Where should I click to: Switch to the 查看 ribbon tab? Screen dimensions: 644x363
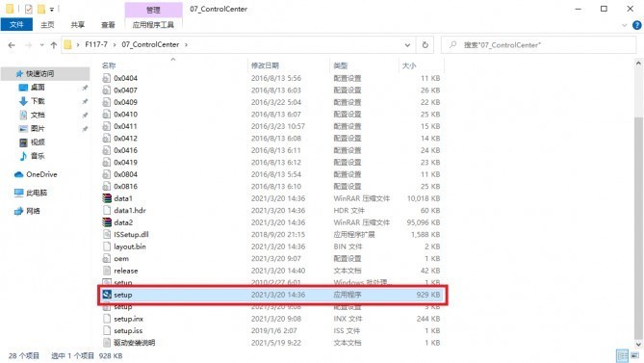(108, 25)
